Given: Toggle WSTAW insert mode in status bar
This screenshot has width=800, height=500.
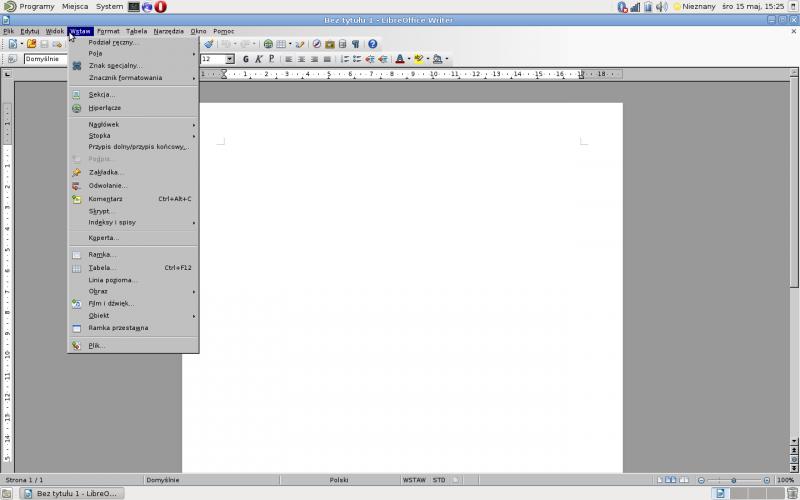Looking at the screenshot, I should pos(414,480).
